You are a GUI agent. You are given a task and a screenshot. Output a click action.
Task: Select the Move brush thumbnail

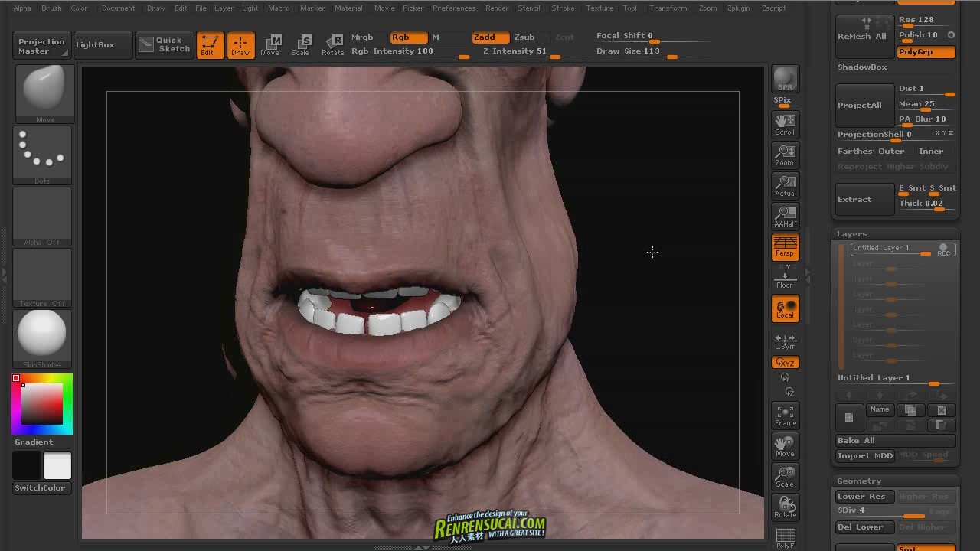pyautogui.click(x=44, y=93)
